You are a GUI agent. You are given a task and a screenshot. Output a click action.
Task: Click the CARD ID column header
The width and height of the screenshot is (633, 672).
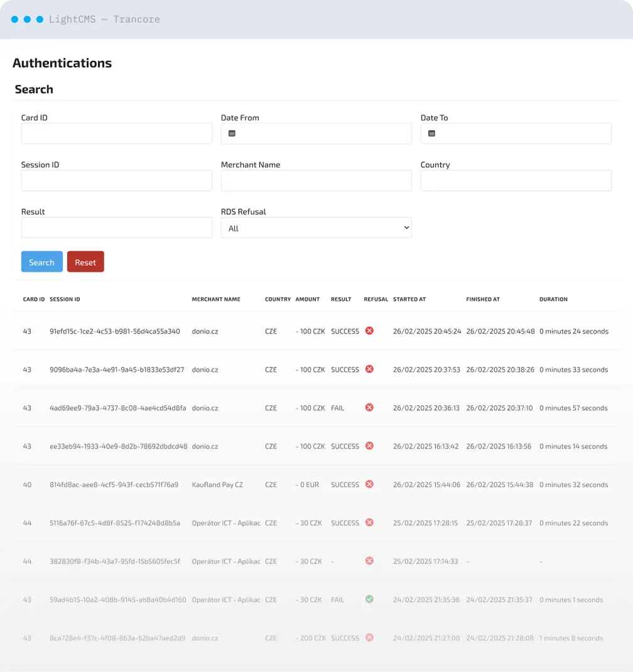click(34, 299)
